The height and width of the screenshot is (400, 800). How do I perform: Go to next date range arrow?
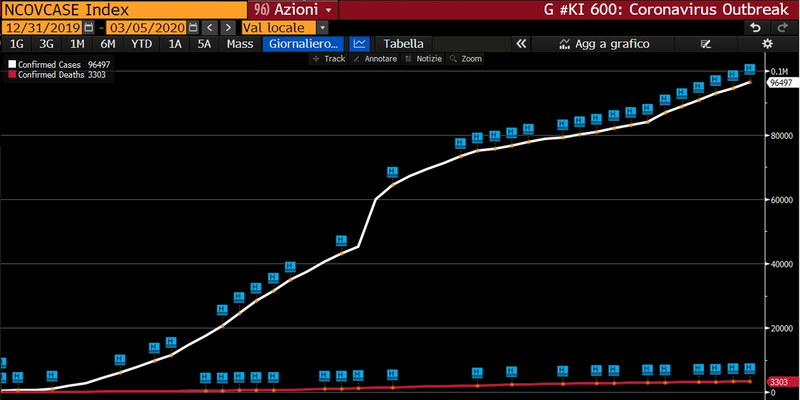(228, 28)
